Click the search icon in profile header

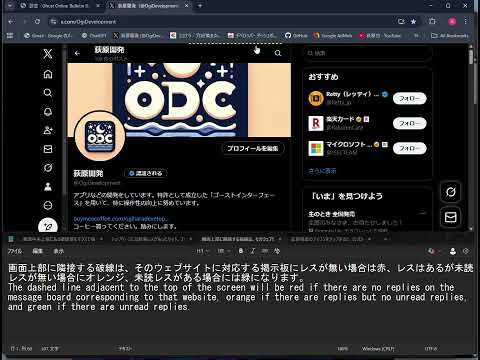point(278,53)
